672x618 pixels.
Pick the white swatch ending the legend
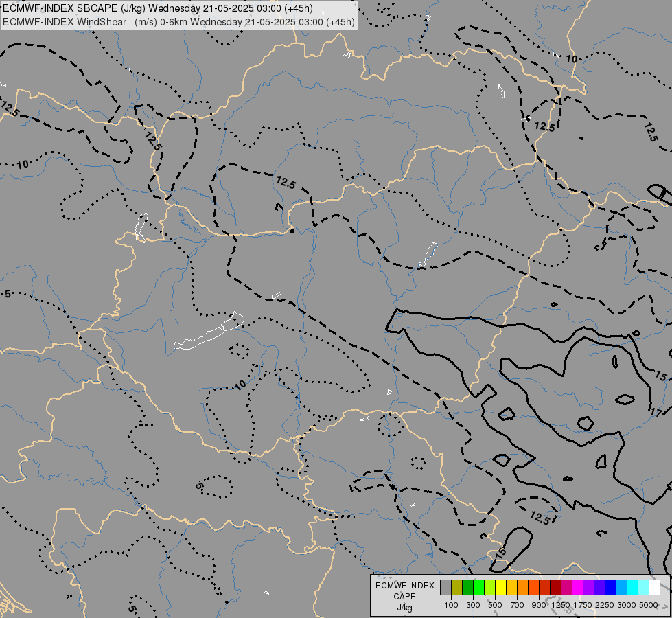click(654, 588)
